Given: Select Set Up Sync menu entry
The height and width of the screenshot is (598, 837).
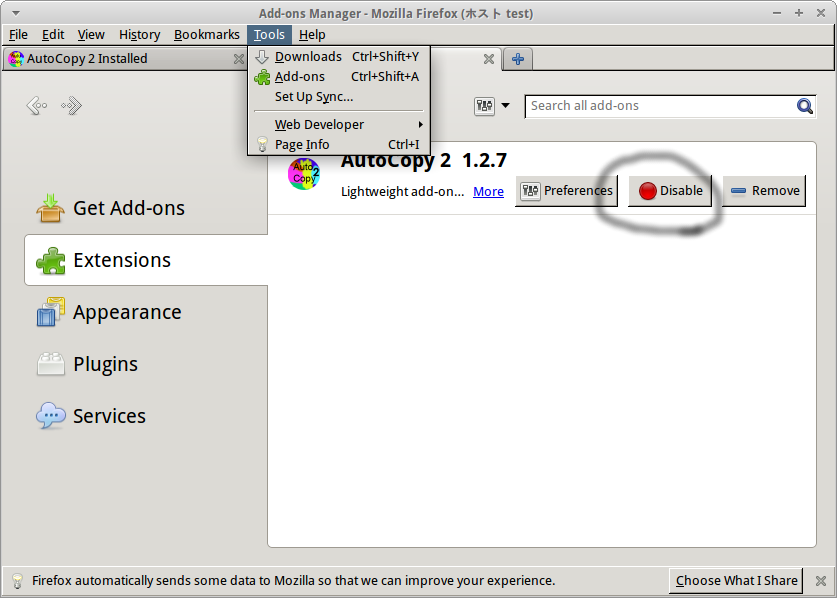Looking at the screenshot, I should 338,97.
